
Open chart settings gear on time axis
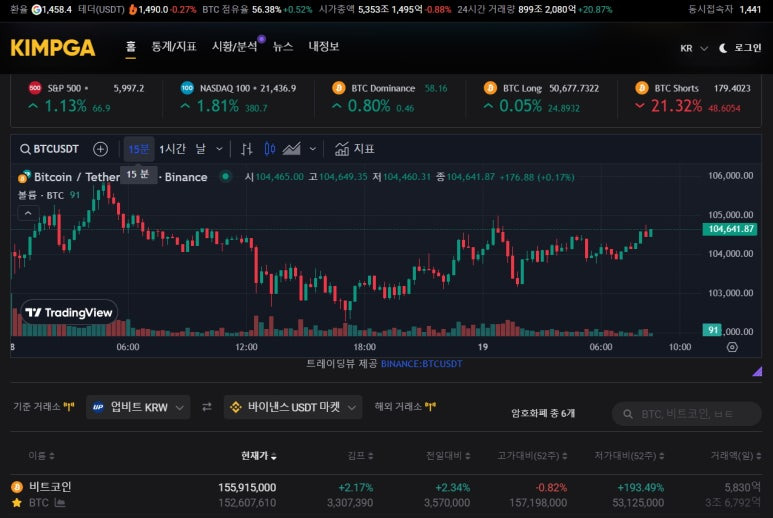[x=732, y=347]
